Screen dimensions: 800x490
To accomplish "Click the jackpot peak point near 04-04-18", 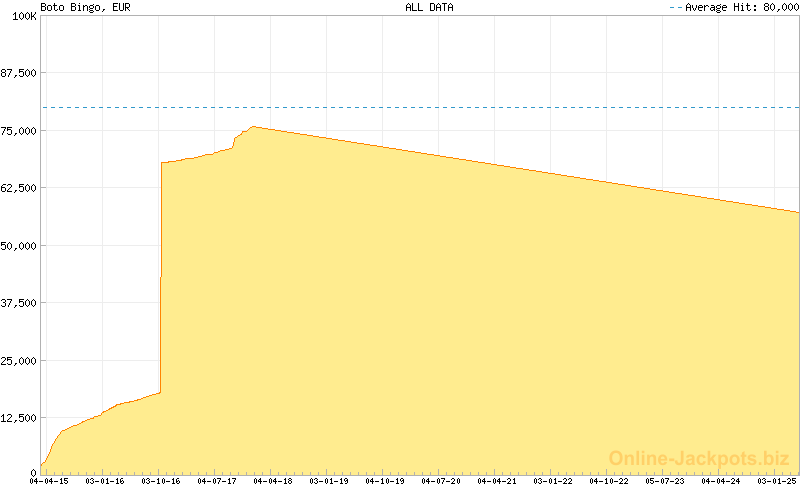I will [x=253, y=126].
